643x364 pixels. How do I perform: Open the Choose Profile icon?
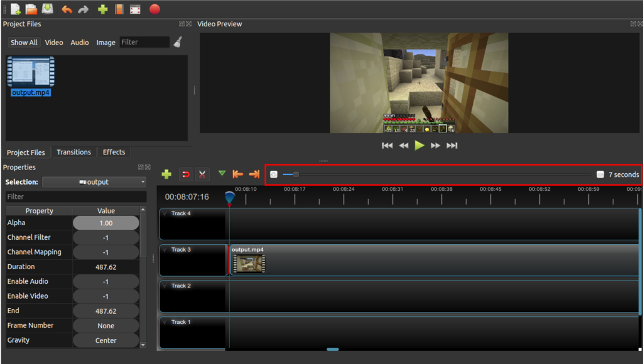coord(119,9)
